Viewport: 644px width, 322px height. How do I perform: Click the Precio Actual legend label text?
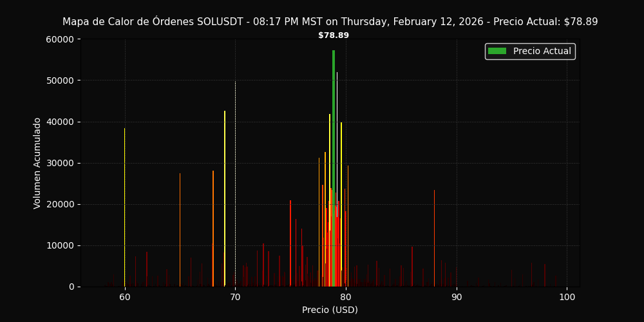(542, 52)
